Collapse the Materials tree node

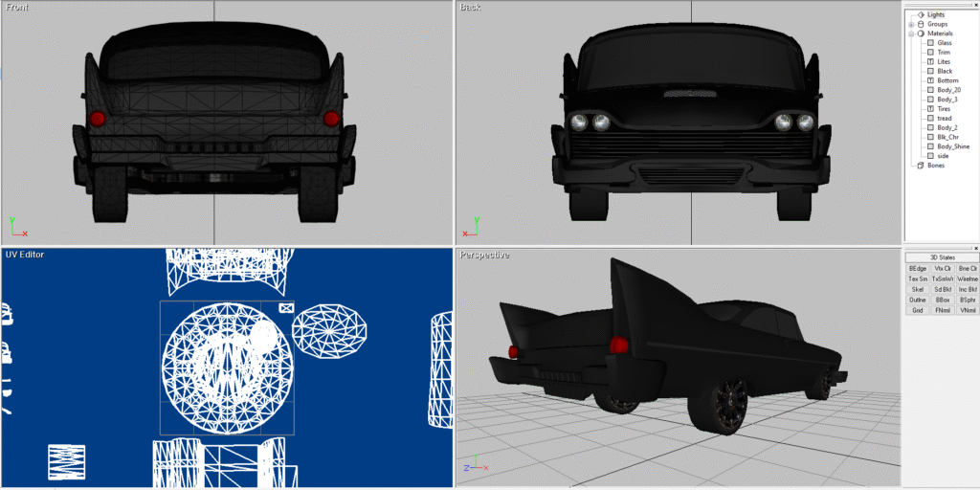pos(911,33)
